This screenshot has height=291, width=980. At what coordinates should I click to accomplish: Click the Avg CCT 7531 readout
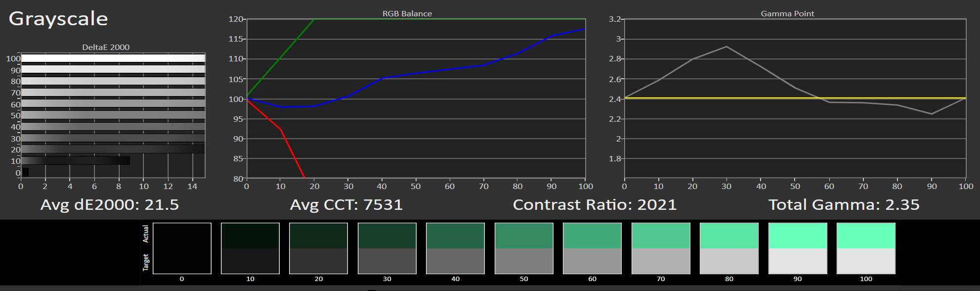pyautogui.click(x=346, y=205)
